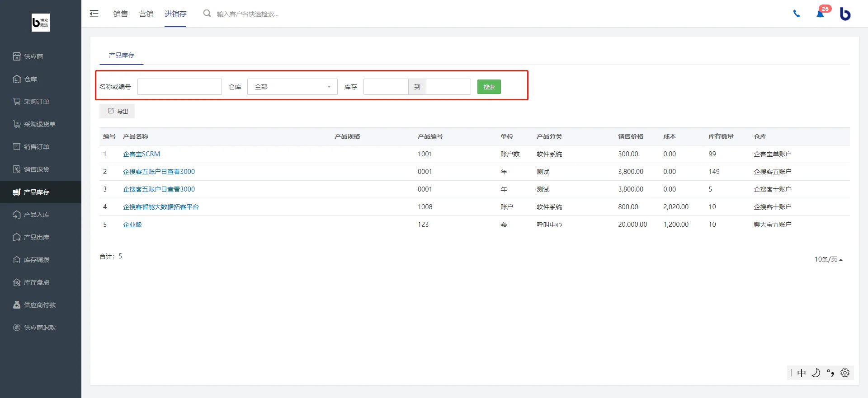Click product code 1008 cell
Image resolution: width=868 pixels, height=398 pixels.
(x=425, y=207)
